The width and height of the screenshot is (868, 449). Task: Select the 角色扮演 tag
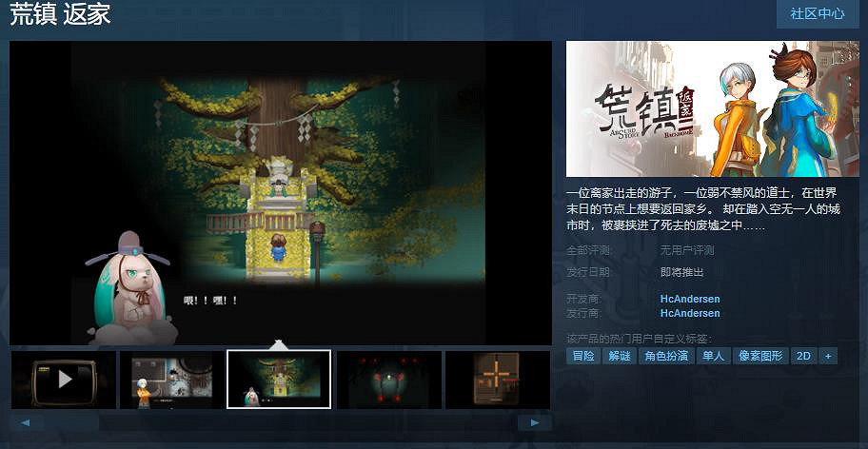(x=666, y=356)
